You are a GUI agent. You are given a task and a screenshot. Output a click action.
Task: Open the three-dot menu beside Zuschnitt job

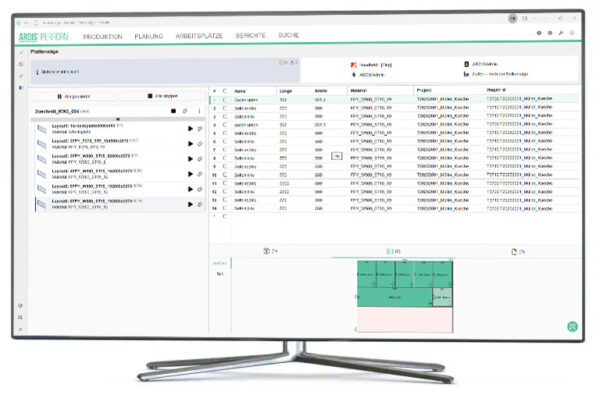[199, 111]
